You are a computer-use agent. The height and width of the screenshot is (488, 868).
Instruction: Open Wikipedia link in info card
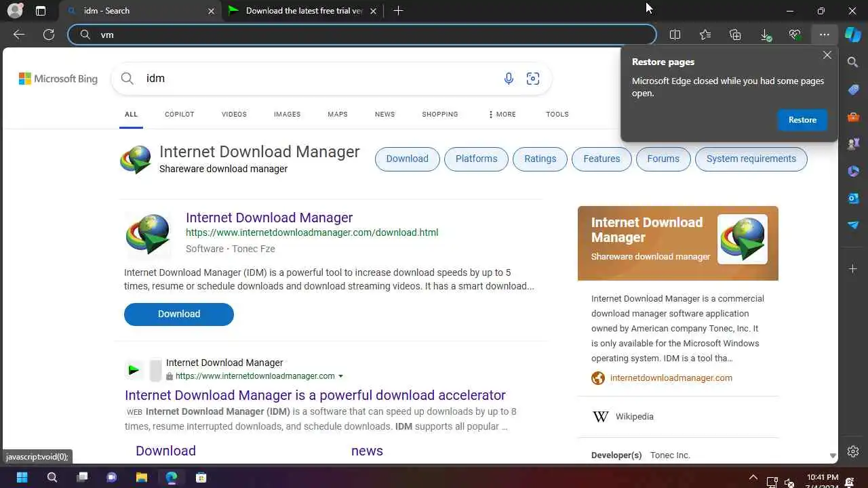coord(635,417)
